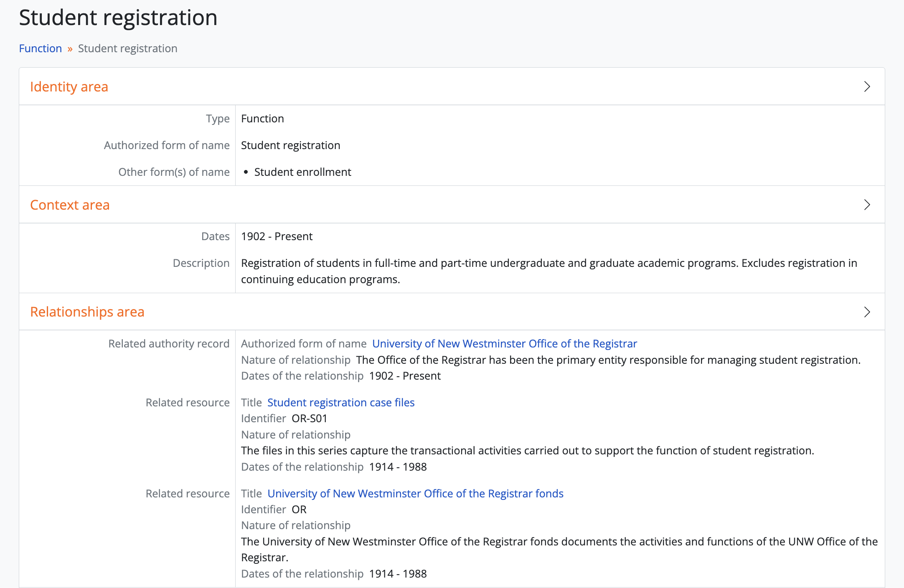Collapse the Identity area chevron
This screenshot has height=588, width=904.
[x=867, y=86]
